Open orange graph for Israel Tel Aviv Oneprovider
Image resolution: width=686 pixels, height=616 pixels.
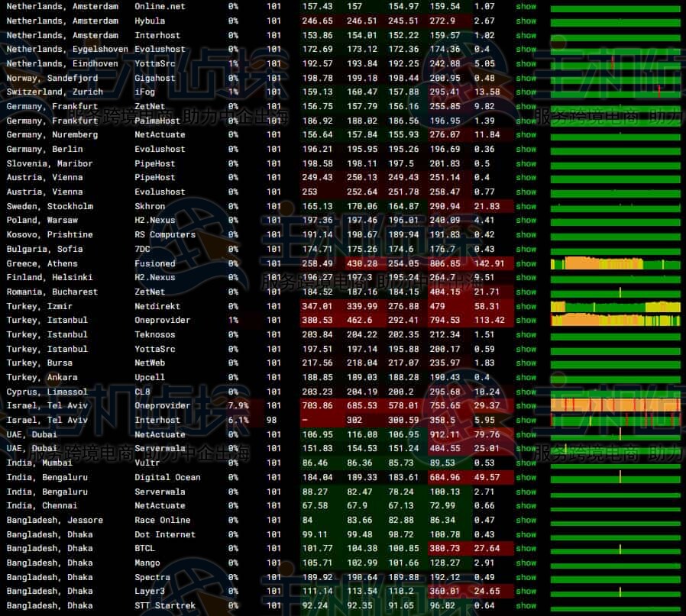click(x=616, y=405)
